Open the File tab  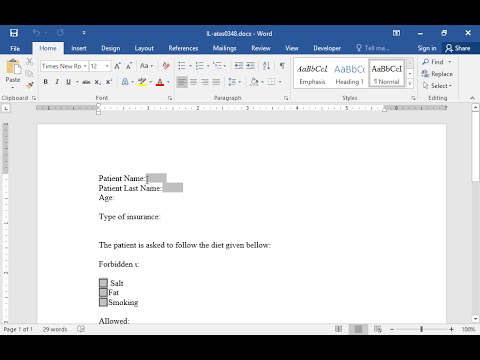[15, 48]
